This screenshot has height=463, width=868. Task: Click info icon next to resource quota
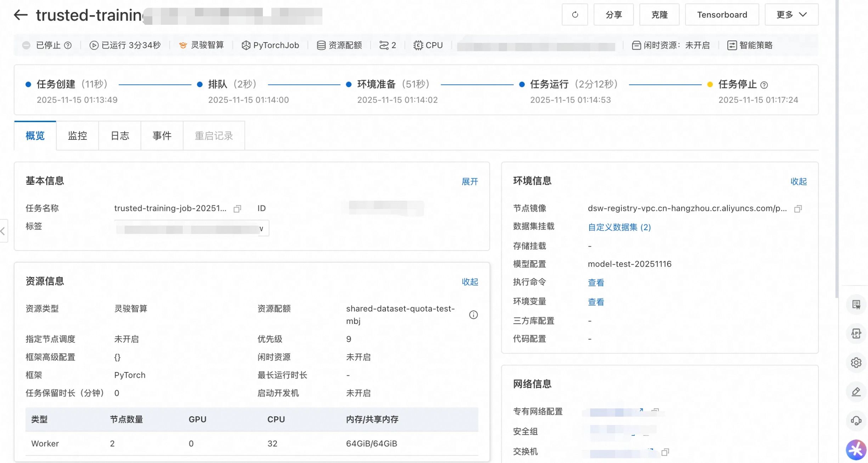tap(473, 315)
